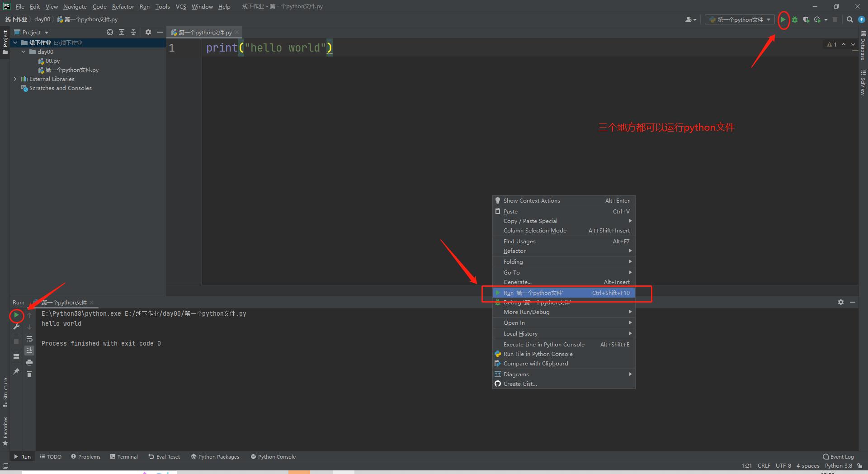The width and height of the screenshot is (868, 474).
Task: Click the warning count indicator in editor
Action: coord(832,44)
